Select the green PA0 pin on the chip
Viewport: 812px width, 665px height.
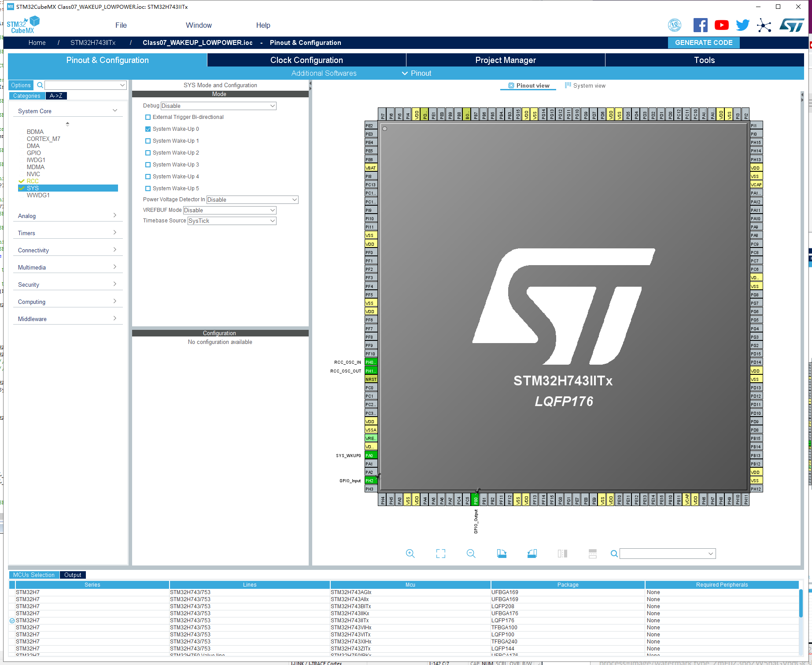point(370,455)
